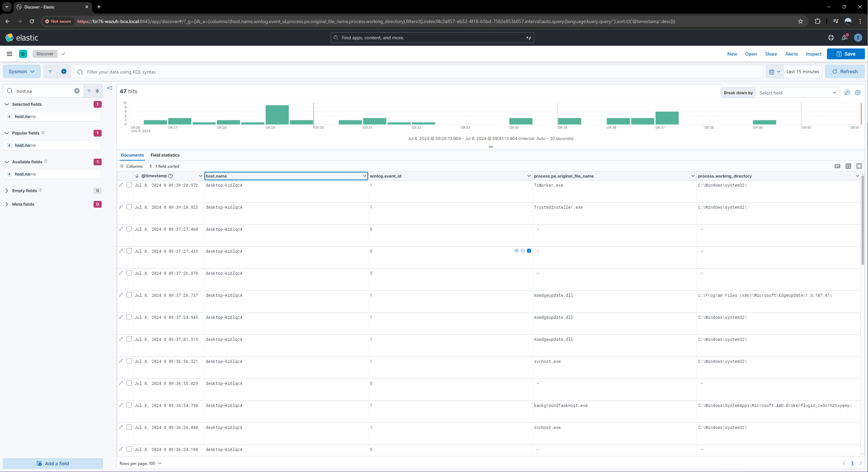Toggle the Alerts icon in toolbar

791,54
